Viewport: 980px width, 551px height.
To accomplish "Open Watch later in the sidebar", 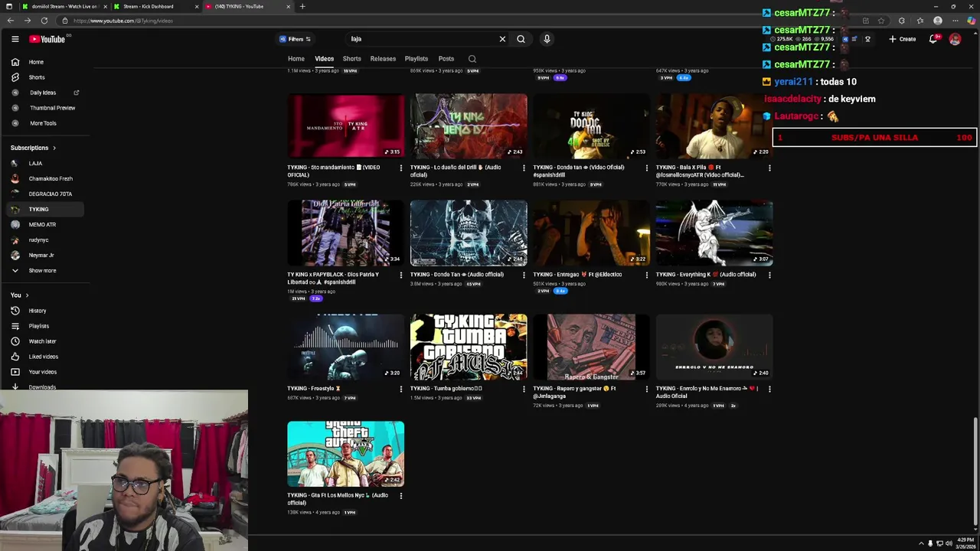I will (x=42, y=341).
